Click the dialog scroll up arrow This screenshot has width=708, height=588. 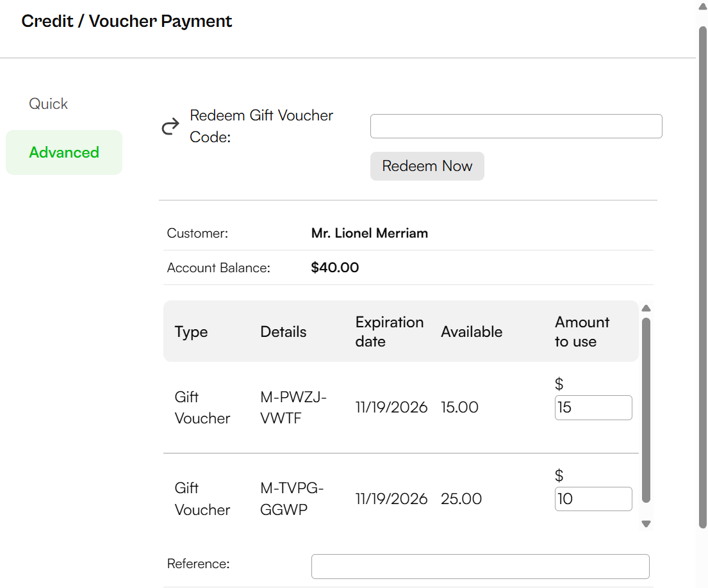click(703, 6)
